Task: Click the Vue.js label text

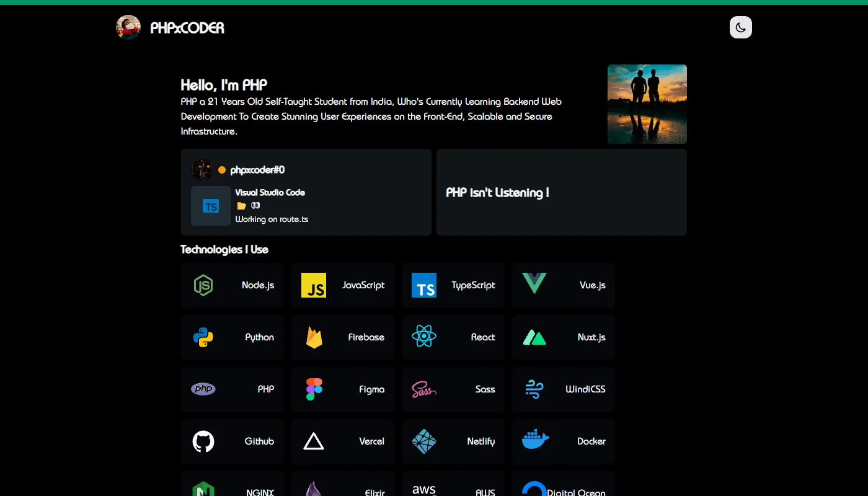Action: click(x=593, y=285)
